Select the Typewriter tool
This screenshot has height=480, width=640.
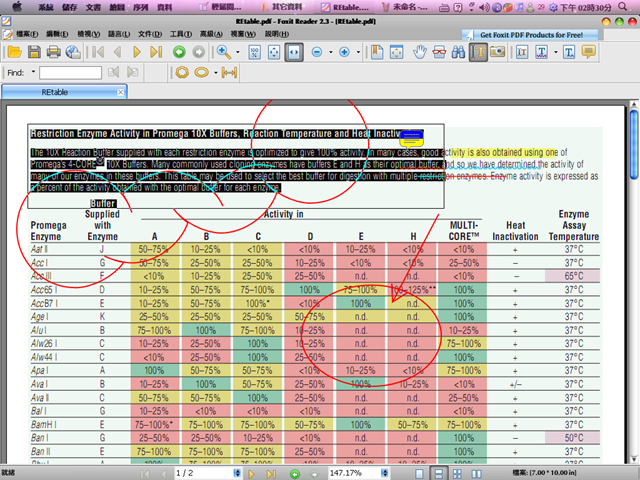[x=569, y=52]
